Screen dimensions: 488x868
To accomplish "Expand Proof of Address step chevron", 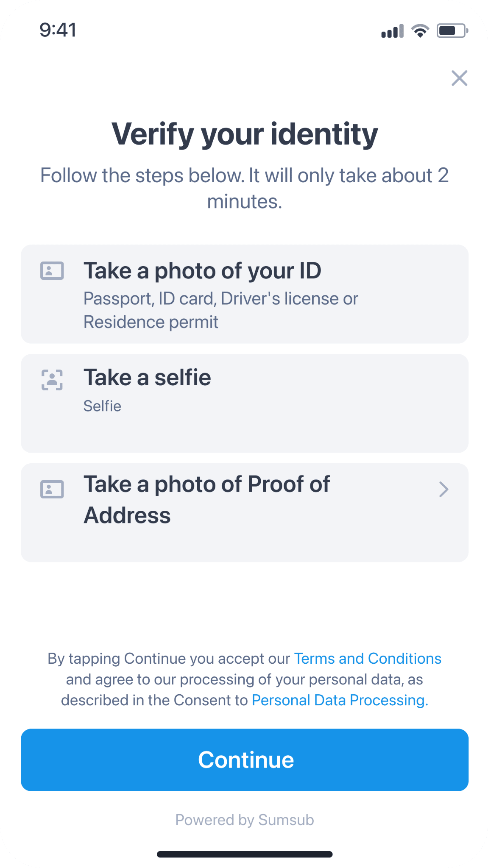I will coord(443,489).
